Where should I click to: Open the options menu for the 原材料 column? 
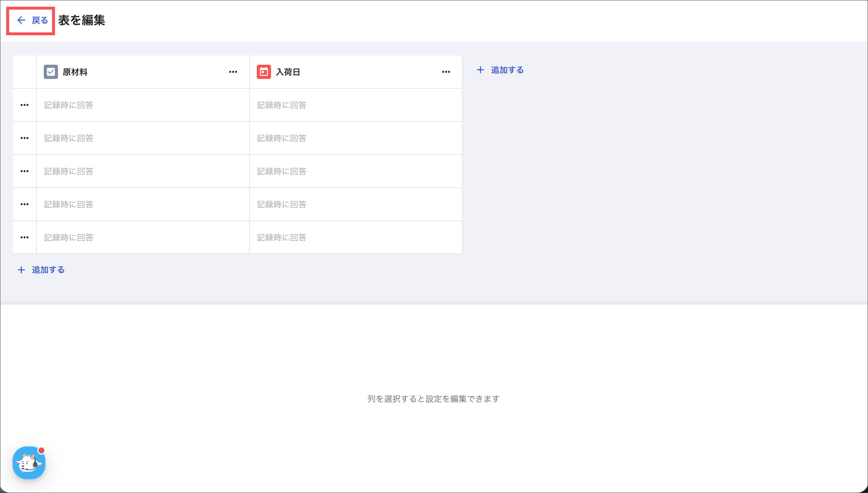click(x=233, y=72)
